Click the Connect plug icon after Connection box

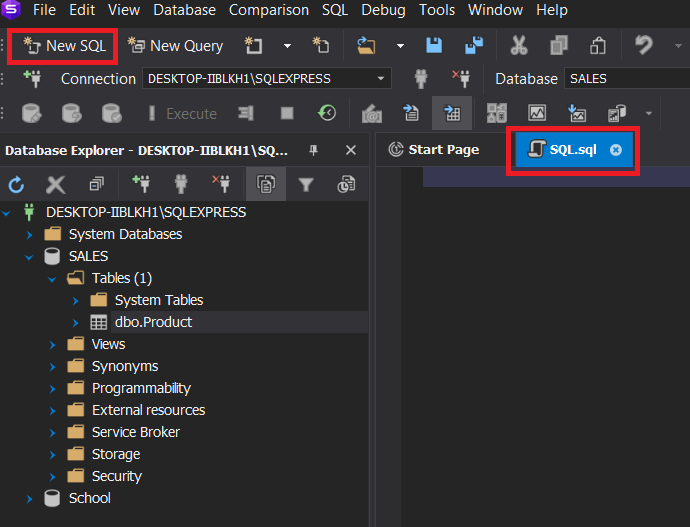click(421, 79)
